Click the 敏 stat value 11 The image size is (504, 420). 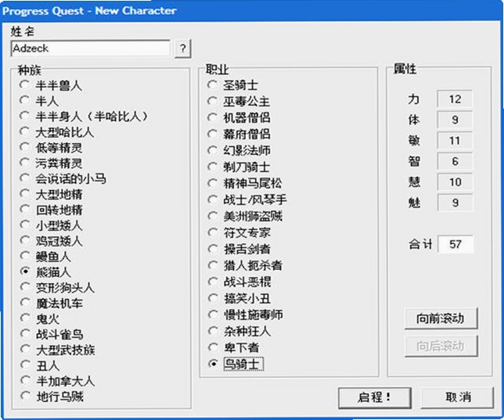[x=455, y=141]
